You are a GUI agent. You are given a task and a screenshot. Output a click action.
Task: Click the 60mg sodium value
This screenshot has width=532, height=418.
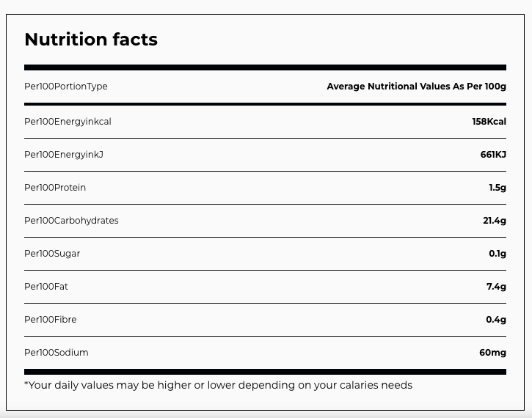pyautogui.click(x=492, y=353)
